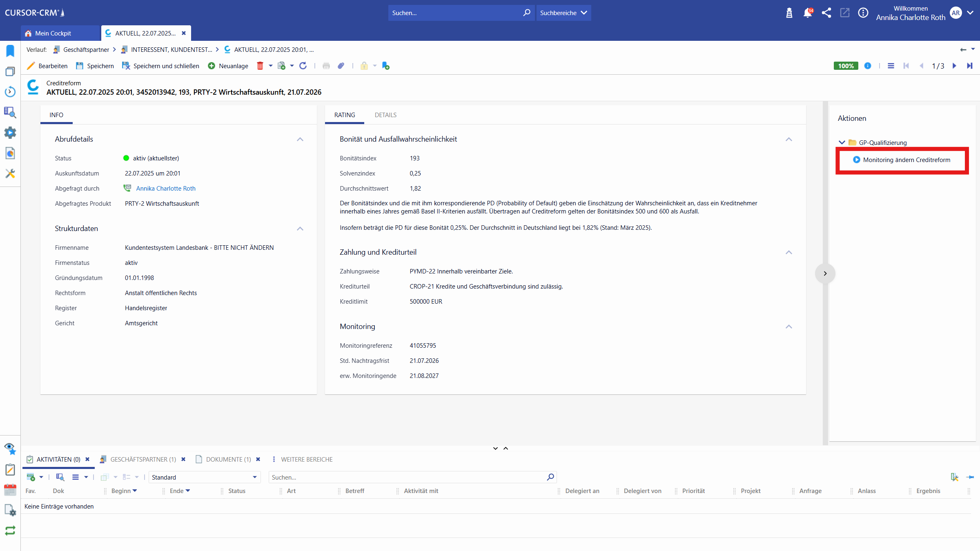
Task: Click the AR user avatar
Action: (956, 13)
